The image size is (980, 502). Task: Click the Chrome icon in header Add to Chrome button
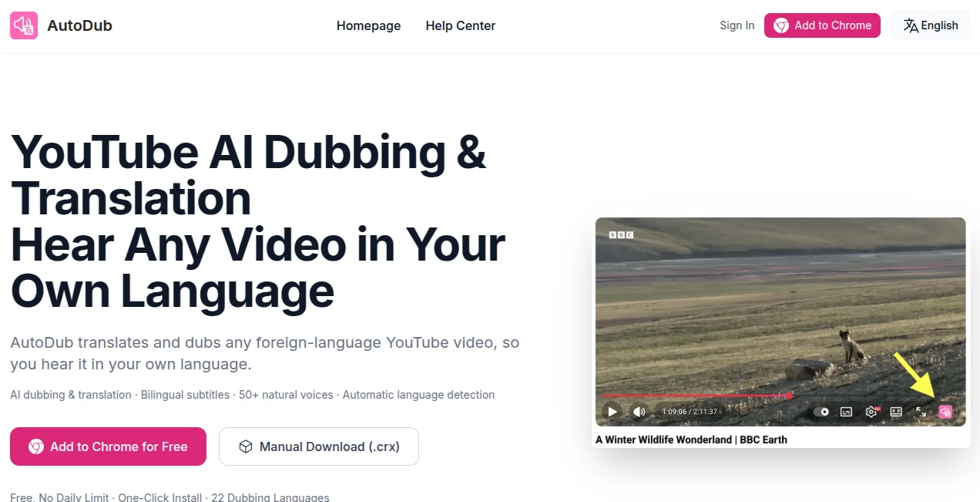[781, 25]
